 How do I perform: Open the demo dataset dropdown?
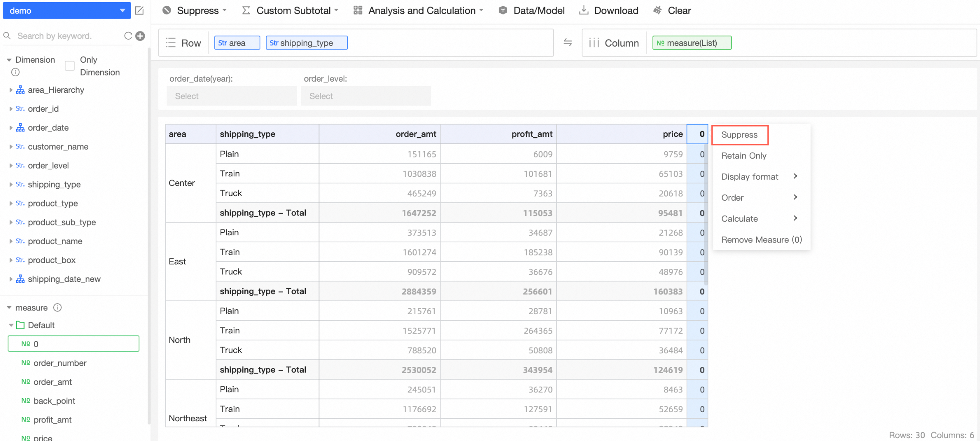pyautogui.click(x=67, y=10)
